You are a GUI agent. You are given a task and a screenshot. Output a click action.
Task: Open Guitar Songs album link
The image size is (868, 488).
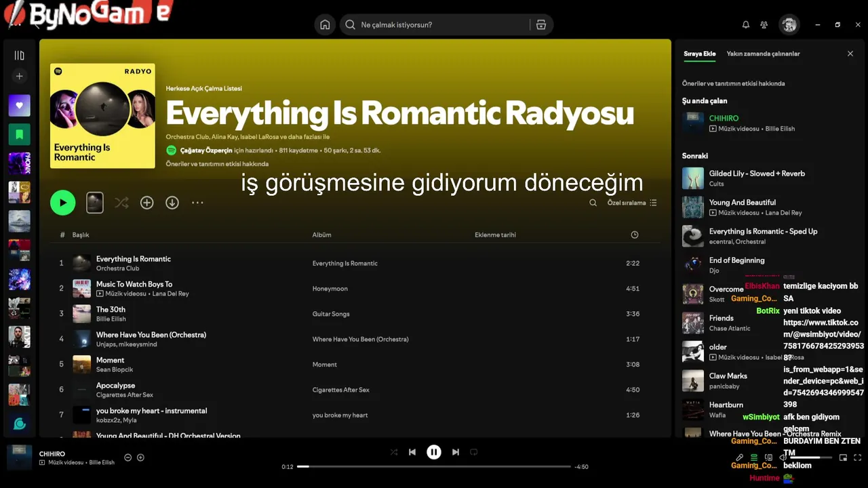click(x=331, y=314)
